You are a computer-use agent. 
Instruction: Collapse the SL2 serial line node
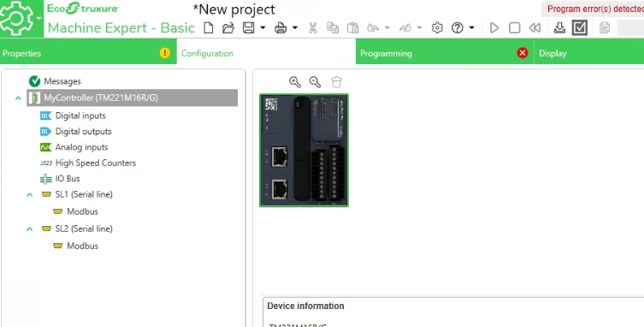point(30,229)
